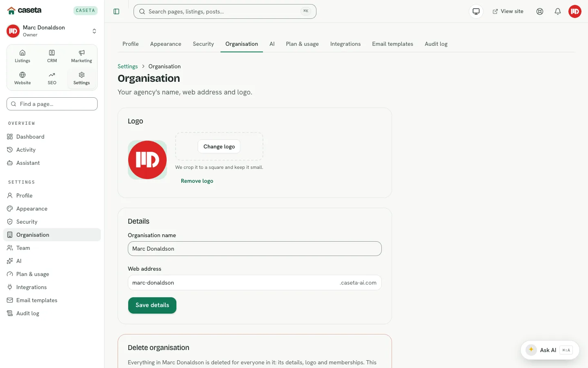
Task: Open Team in sidebar
Action: [x=52, y=248]
